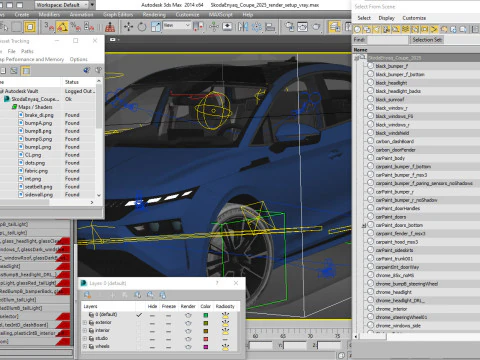Expand the exterior layer in Layers dialog

[85, 323]
